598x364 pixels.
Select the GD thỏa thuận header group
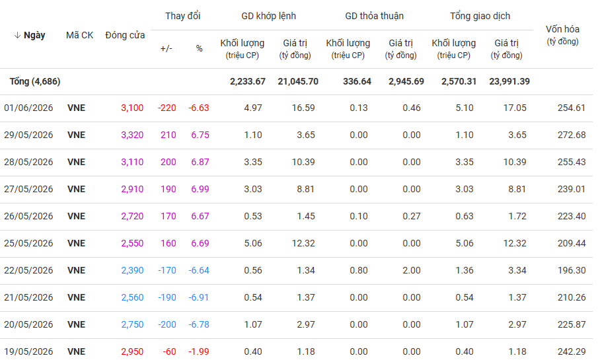[x=374, y=16]
